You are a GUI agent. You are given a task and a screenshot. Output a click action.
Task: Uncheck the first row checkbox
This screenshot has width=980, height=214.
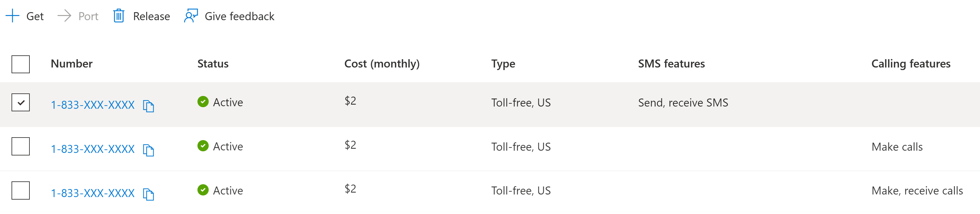(x=20, y=103)
